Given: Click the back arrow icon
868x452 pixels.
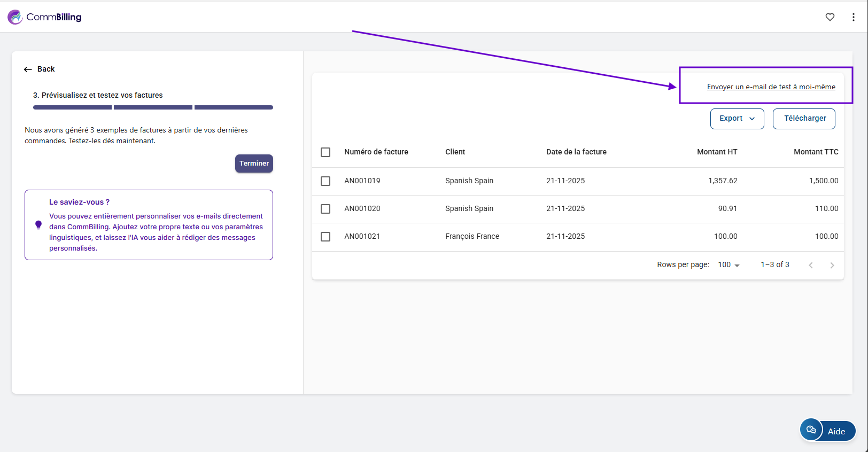Looking at the screenshot, I should 28,69.
